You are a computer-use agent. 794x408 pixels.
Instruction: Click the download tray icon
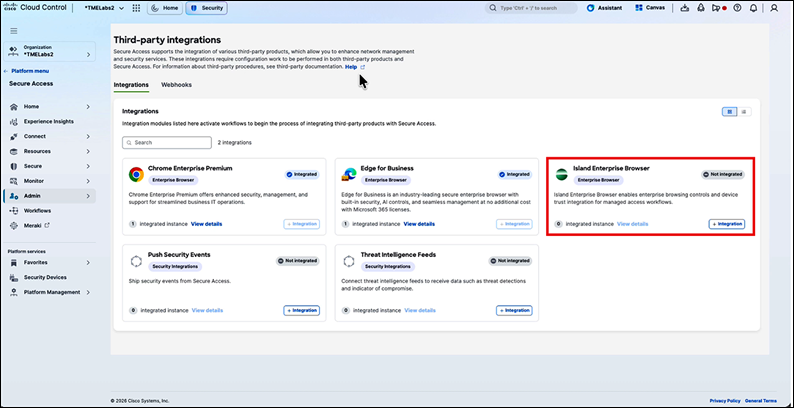[x=685, y=8]
